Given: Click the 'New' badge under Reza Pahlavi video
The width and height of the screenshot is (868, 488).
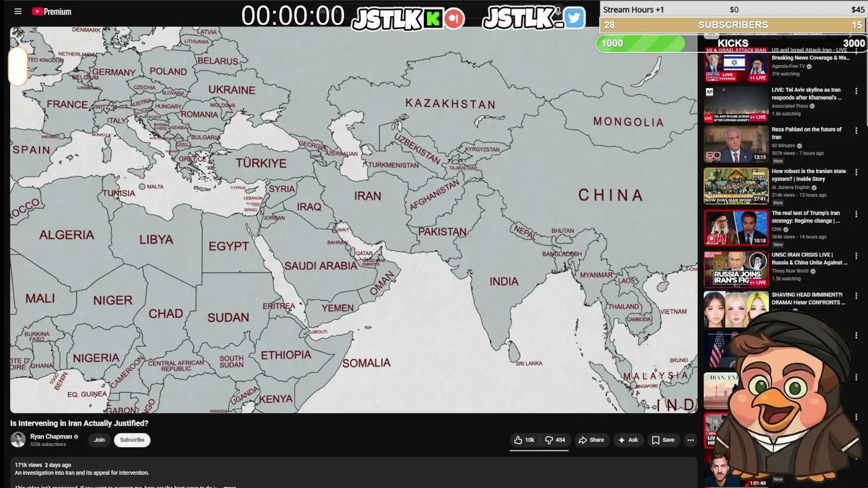Looking at the screenshot, I should 778,161.
